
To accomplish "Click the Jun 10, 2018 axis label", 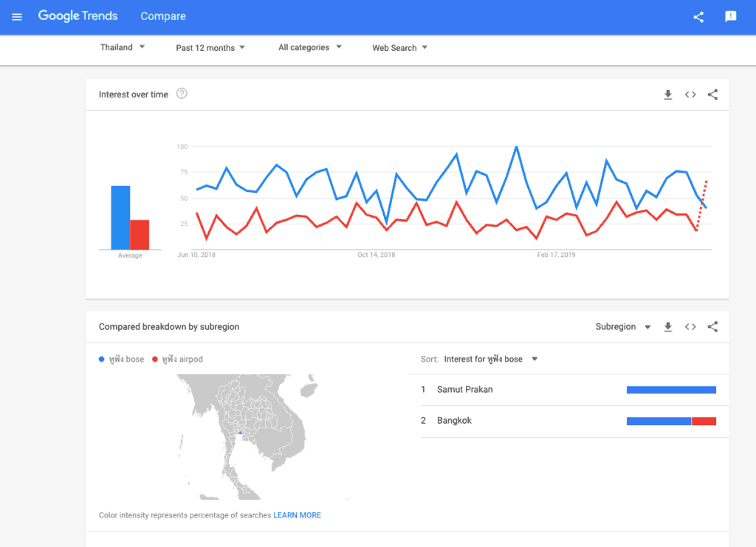I will 196,255.
